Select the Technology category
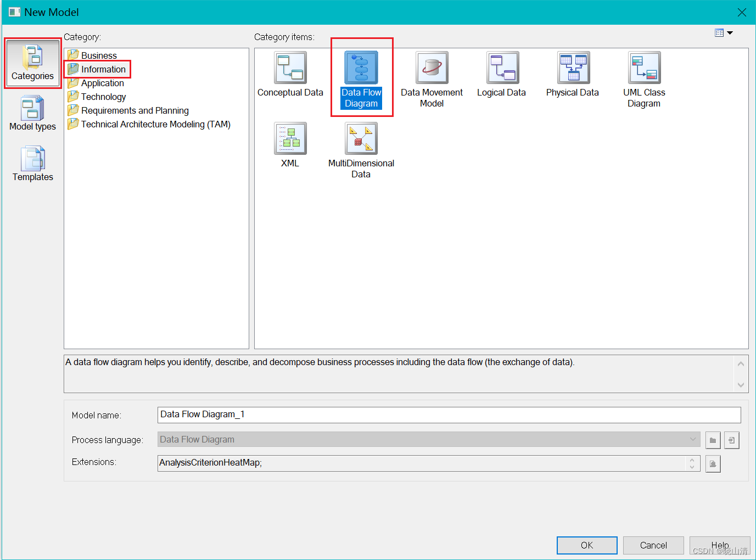This screenshot has height=560, width=756. click(103, 96)
